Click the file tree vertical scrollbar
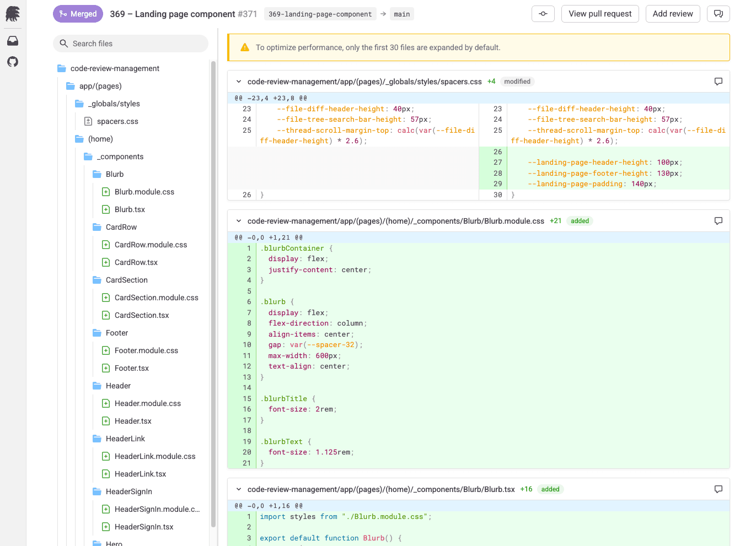This screenshot has height=546, width=756. [x=213, y=294]
